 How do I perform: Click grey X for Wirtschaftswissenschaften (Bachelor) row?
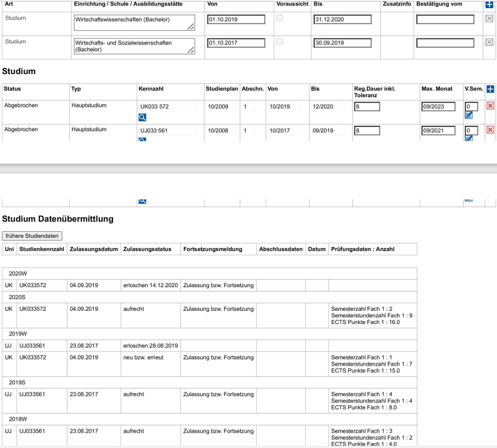point(489,19)
